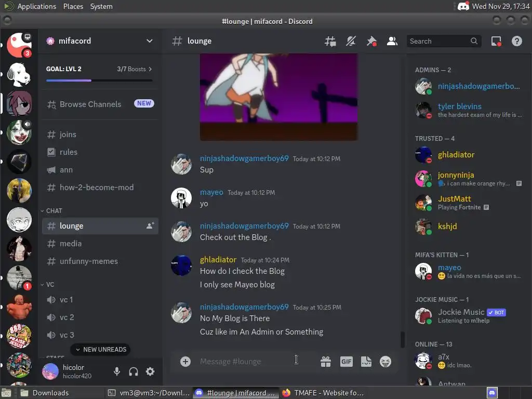Click the search magnifier icon
The image size is (532, 399).
474,41
